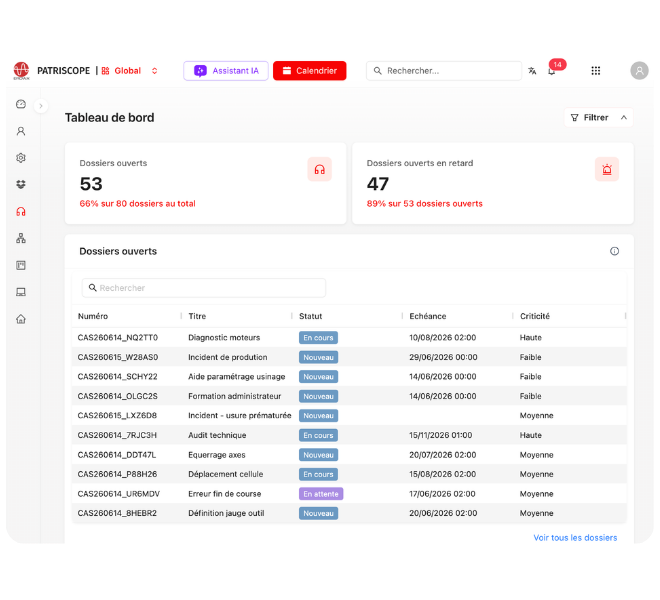
Task: Click the 15/11/2026 01:00 deadline cell
Action: [441, 435]
